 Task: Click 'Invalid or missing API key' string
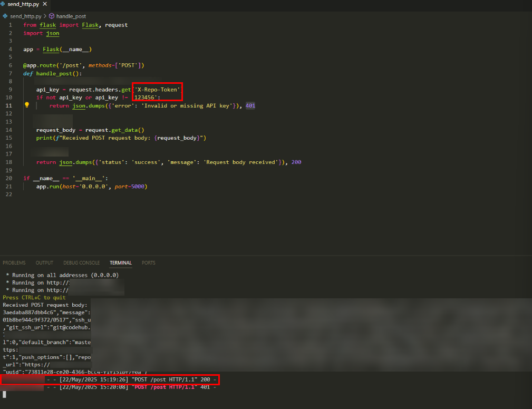click(x=187, y=106)
